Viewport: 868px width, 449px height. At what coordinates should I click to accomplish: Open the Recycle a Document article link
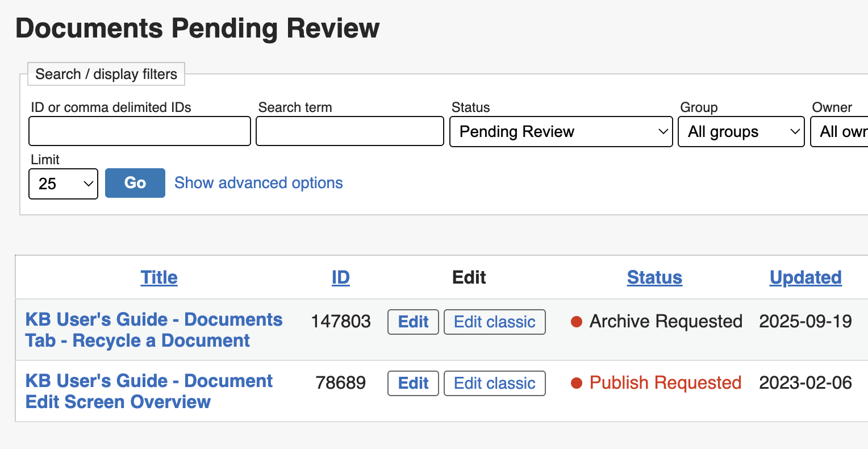click(153, 330)
